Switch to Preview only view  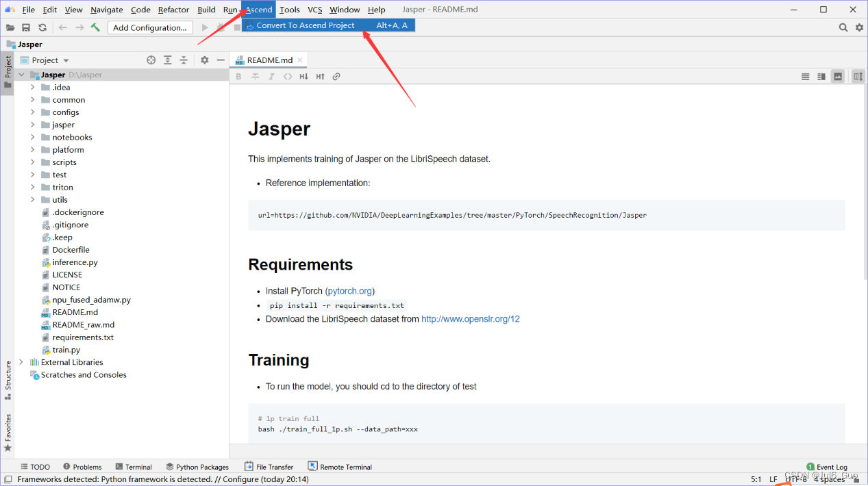pyautogui.click(x=838, y=77)
